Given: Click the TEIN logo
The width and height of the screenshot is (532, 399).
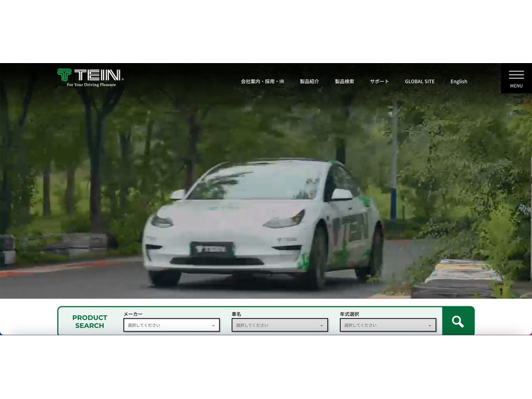Looking at the screenshot, I should 90,75.
